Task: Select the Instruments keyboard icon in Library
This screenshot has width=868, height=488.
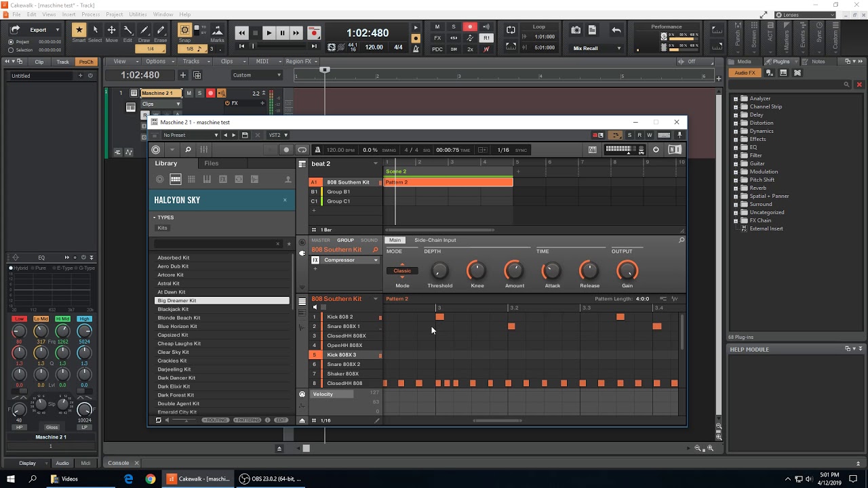Action: coord(207,179)
